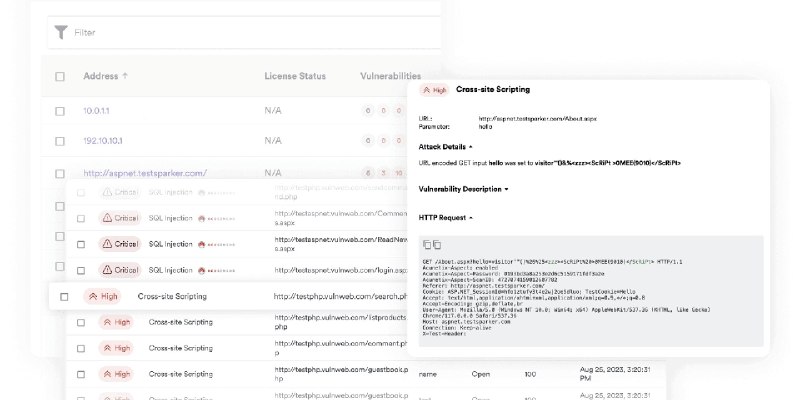800x400 pixels.
Task: Click first vulnerability count badge for 10.0.1.1
Action: [367, 110]
